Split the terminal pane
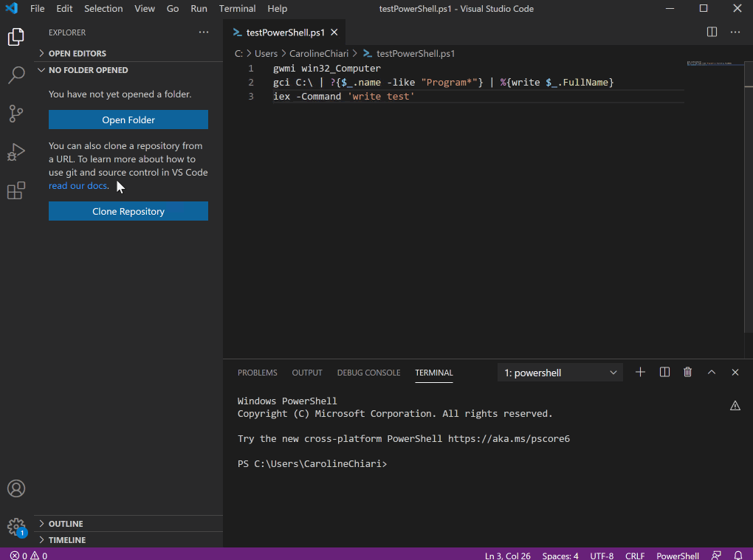Image resolution: width=753 pixels, height=560 pixels. click(664, 373)
